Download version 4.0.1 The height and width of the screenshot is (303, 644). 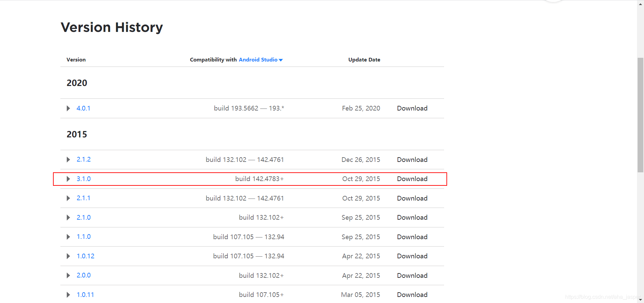click(412, 108)
